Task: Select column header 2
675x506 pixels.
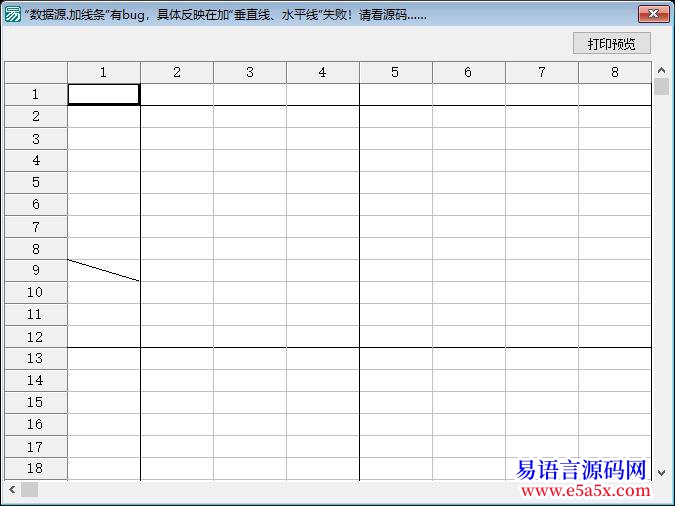Action: coord(177,72)
